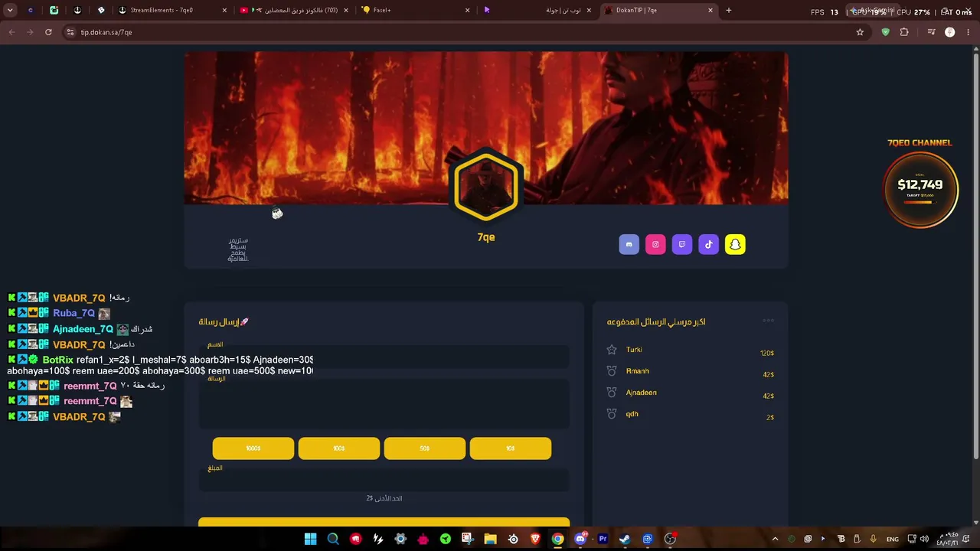This screenshot has width=980, height=551.
Task: Open Google Chrome from the taskbar
Action: click(x=557, y=539)
